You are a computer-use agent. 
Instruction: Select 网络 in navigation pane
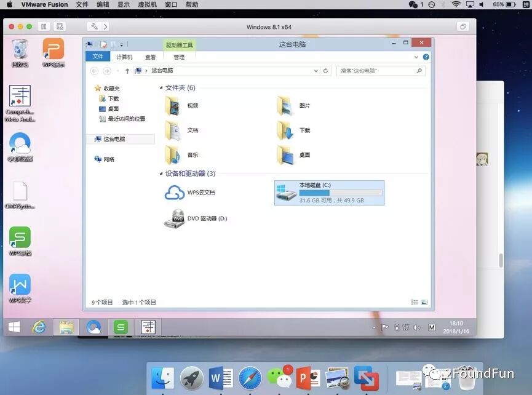coord(105,159)
